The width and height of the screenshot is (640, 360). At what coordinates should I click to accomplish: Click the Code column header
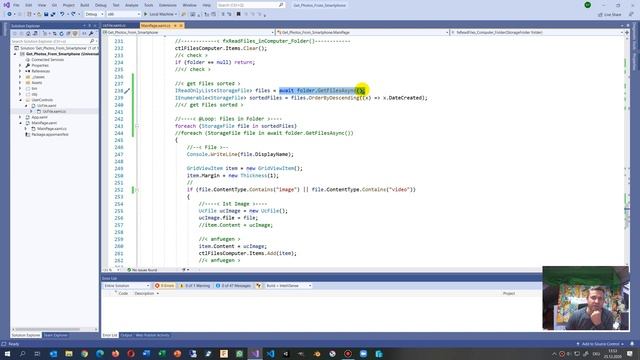[123, 293]
